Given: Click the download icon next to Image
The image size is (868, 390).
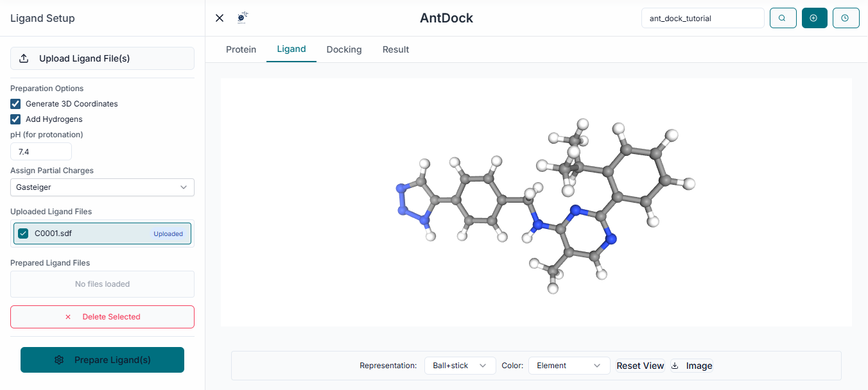Looking at the screenshot, I should tap(674, 366).
